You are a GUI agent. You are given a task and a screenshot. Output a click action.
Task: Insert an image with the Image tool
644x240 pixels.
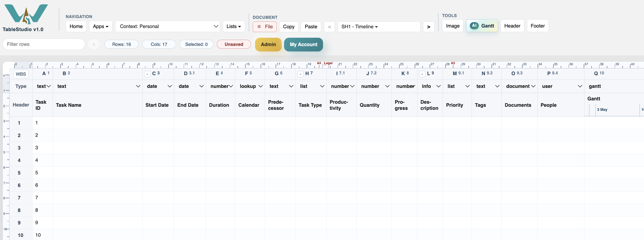(453, 26)
